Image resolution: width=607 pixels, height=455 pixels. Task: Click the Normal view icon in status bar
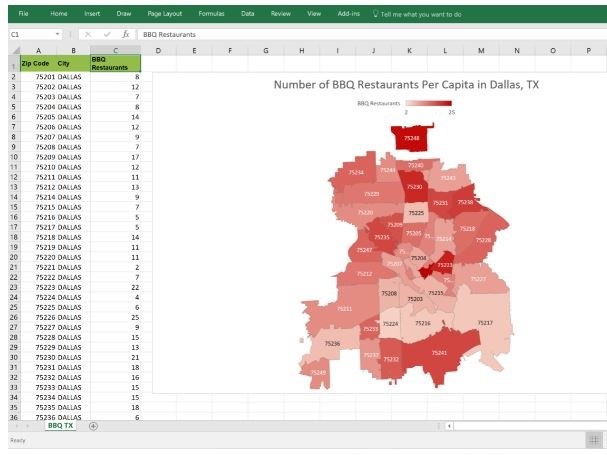coord(593,440)
